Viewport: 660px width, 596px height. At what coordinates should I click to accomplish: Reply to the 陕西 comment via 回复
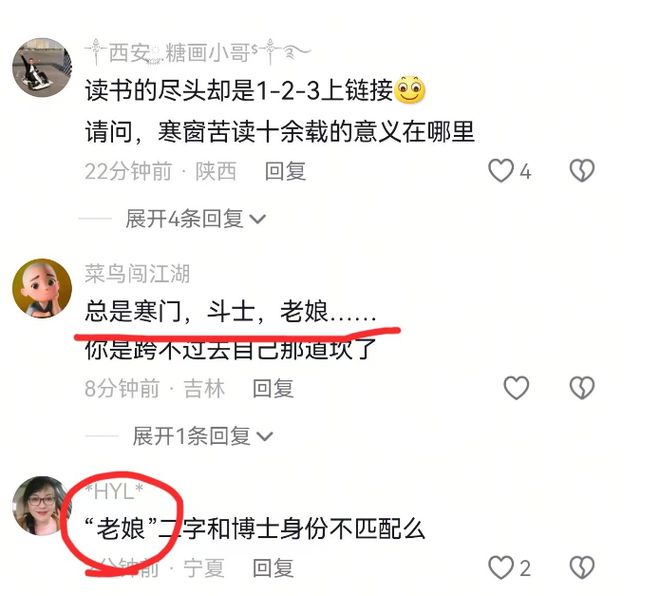285,171
